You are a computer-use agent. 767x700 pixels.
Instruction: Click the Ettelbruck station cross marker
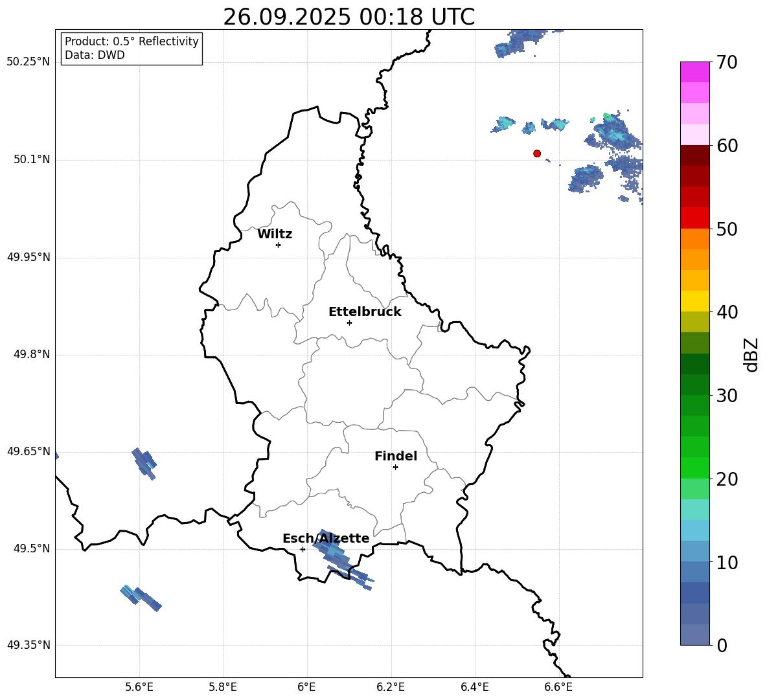[x=349, y=322]
